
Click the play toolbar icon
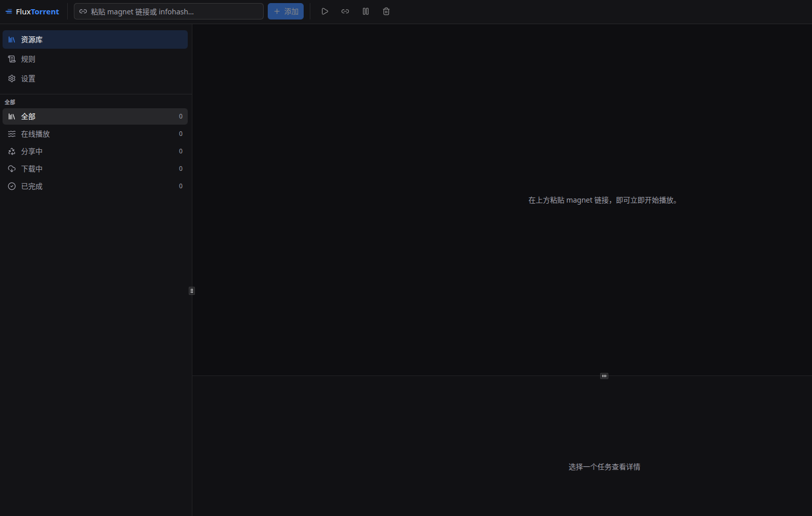tap(325, 11)
